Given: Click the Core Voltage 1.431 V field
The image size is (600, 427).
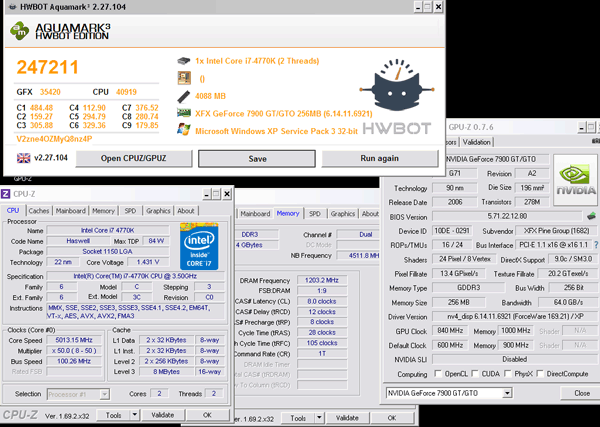Looking at the screenshot, I should [x=148, y=262].
